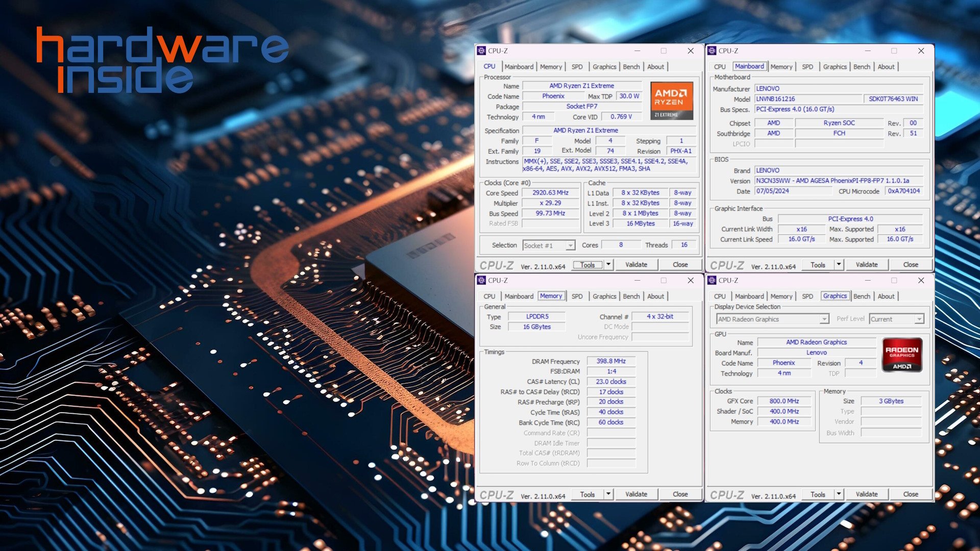Expand Tools arrow in Memory window
The image size is (980, 551).
(x=608, y=494)
